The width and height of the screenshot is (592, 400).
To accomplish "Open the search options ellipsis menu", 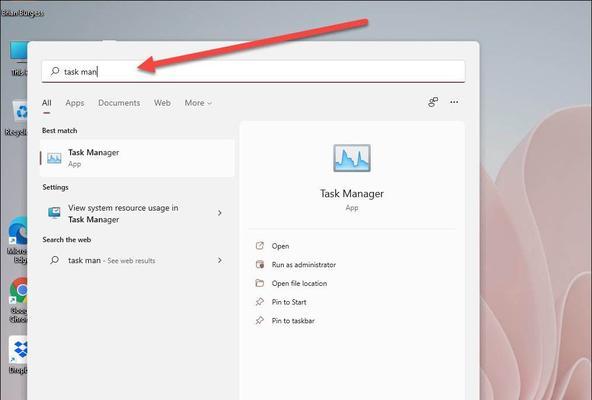I will [x=454, y=102].
